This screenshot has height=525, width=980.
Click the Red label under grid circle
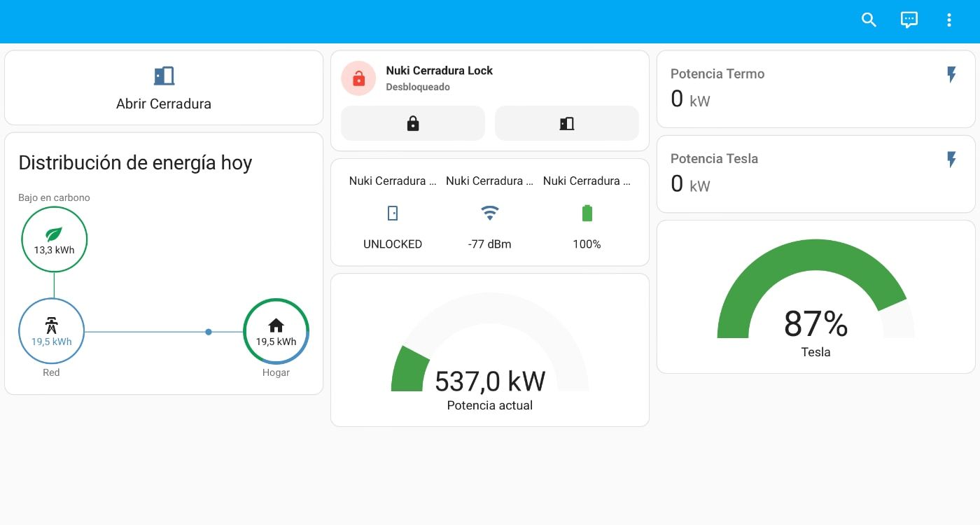click(51, 372)
